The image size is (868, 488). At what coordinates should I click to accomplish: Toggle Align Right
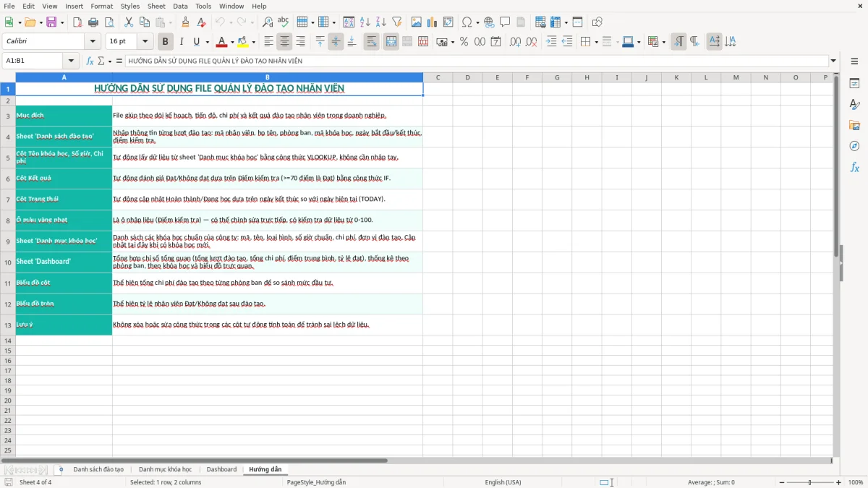301,42
